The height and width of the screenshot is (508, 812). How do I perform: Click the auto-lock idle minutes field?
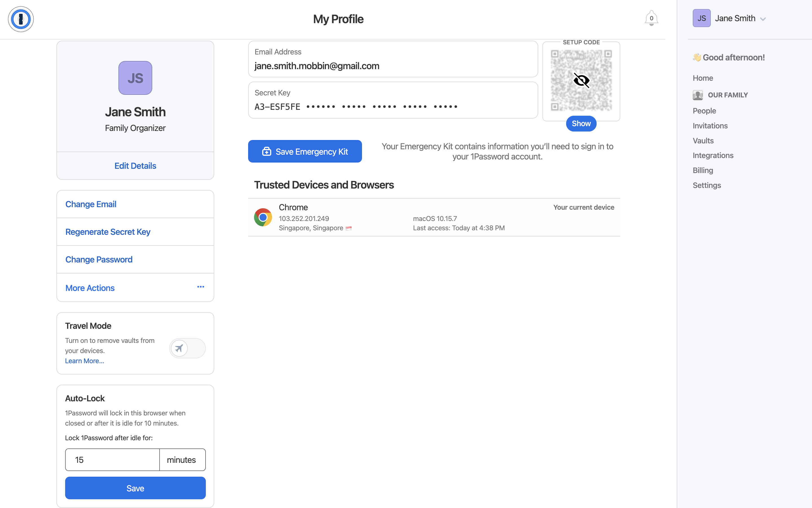112,460
